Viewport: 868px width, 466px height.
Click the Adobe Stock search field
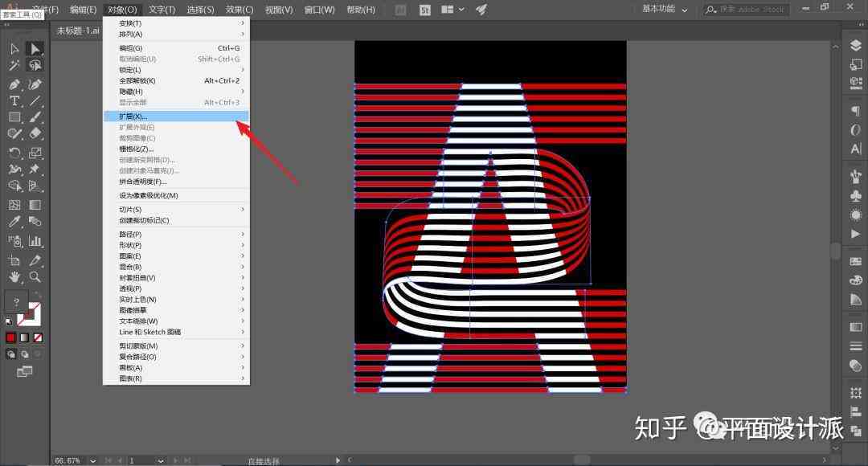(746, 10)
